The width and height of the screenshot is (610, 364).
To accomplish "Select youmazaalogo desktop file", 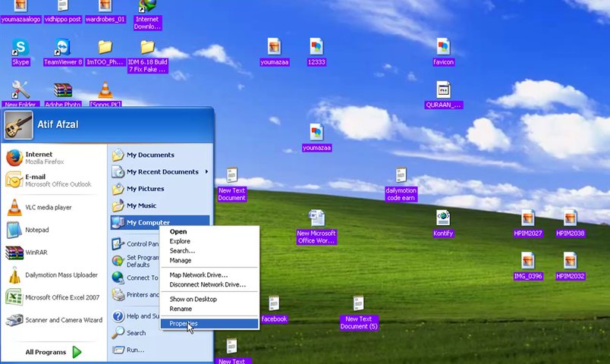I will 20,5.
